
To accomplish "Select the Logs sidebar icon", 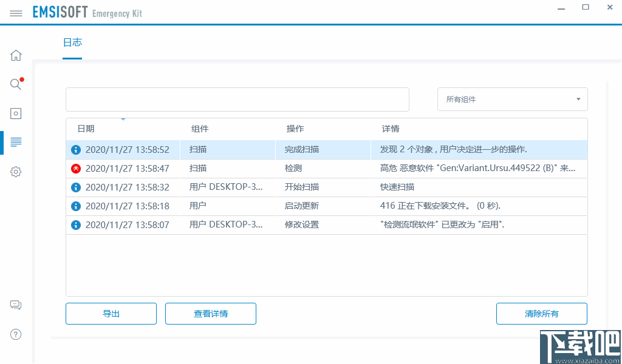I will (x=16, y=142).
